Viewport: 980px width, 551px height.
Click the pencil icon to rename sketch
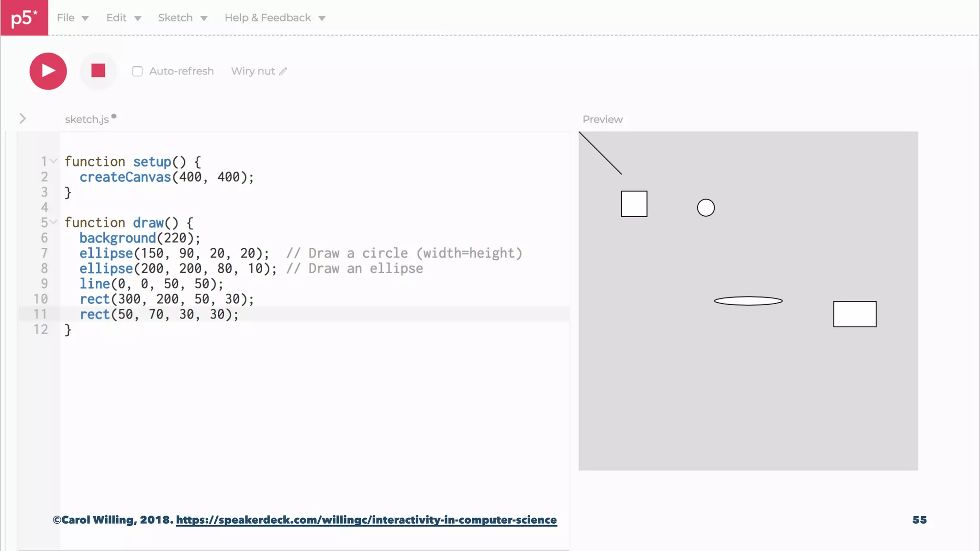[x=283, y=71]
